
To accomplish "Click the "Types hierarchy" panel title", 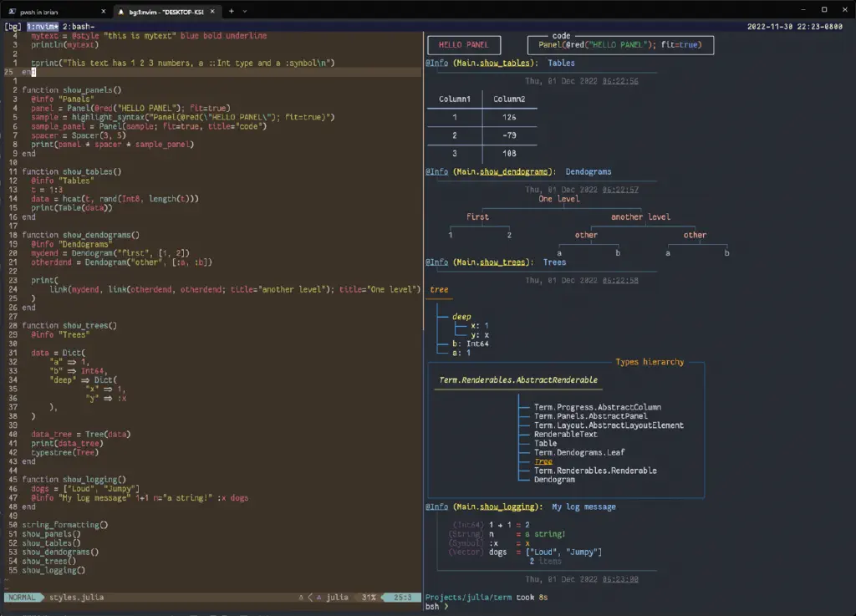I will point(650,362).
